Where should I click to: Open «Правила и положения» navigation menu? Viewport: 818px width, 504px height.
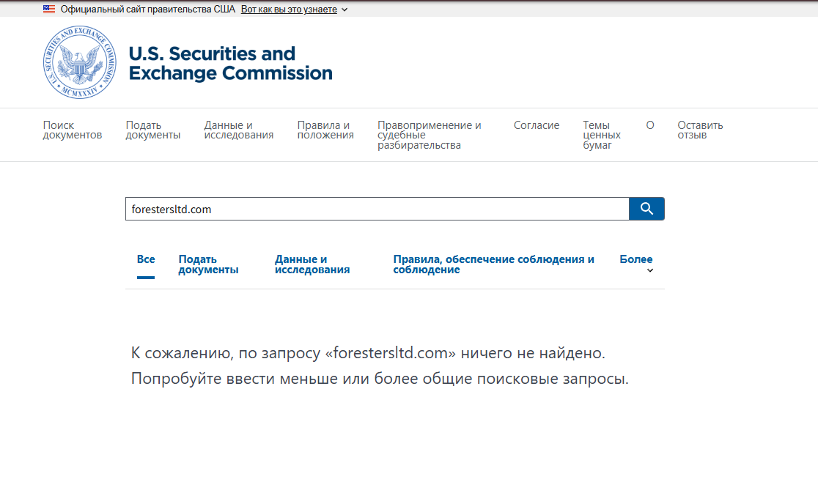(325, 130)
